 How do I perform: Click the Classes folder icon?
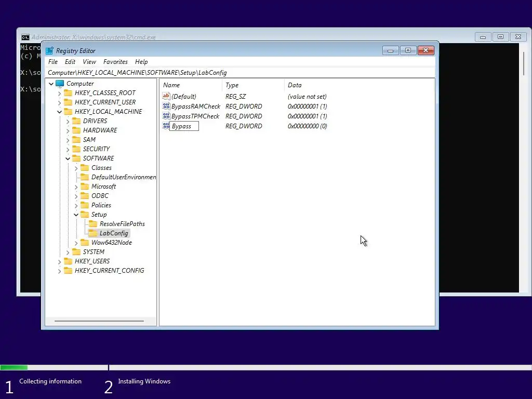pos(85,168)
